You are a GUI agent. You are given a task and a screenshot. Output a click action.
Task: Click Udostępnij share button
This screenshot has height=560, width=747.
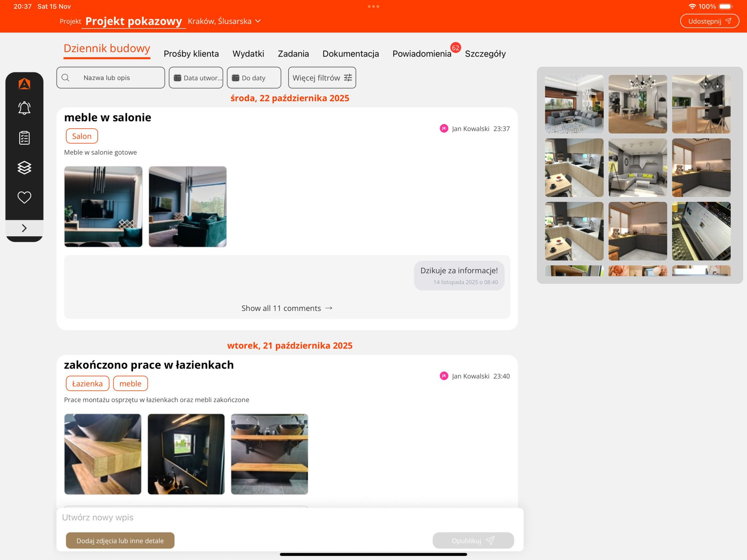tap(709, 21)
